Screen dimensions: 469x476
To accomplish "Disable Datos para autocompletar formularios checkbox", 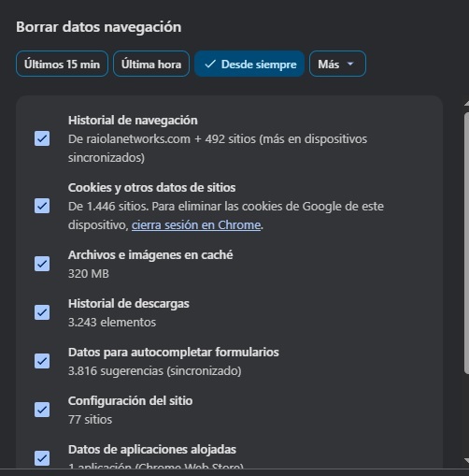I will click(42, 361).
